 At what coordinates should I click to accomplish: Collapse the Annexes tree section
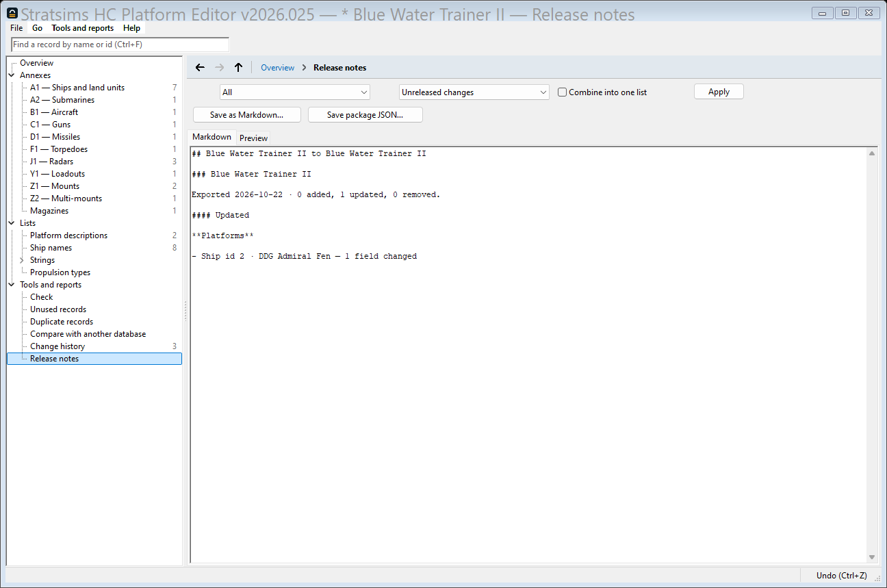(12, 75)
